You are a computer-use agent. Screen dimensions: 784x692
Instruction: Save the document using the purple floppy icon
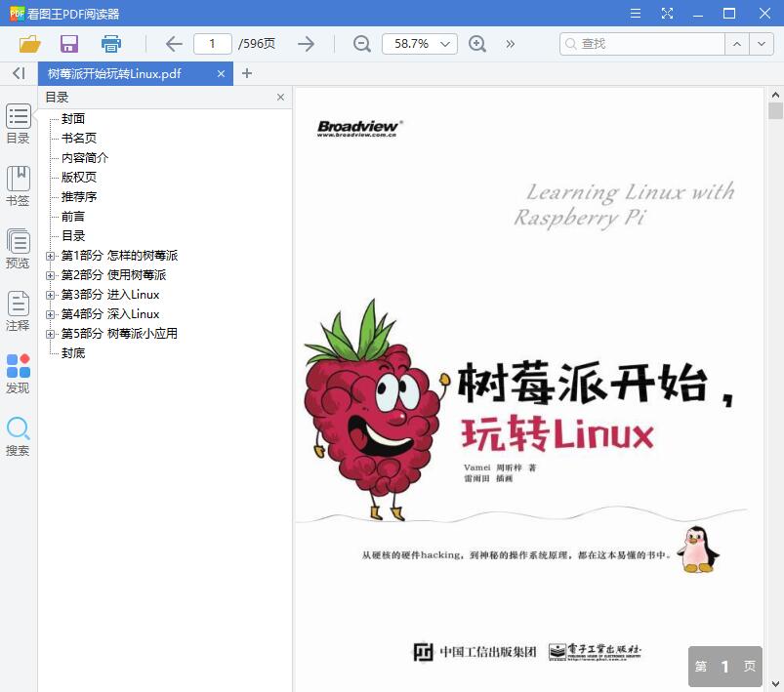69,44
